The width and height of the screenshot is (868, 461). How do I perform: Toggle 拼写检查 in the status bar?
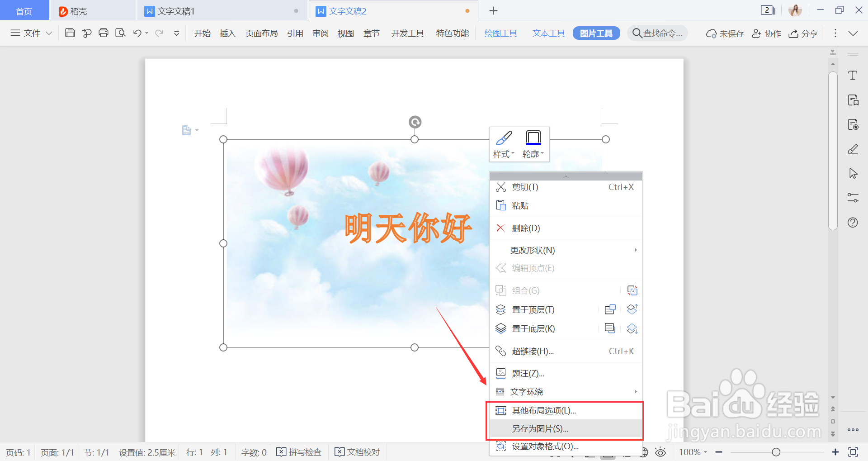point(299,451)
